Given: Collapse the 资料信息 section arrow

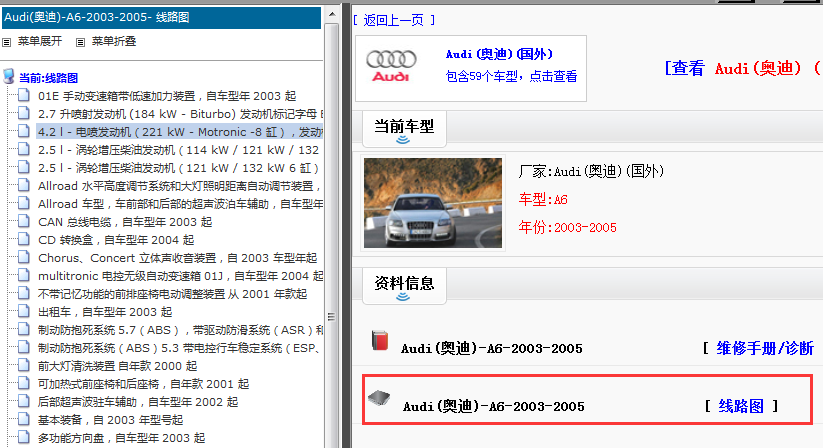Looking at the screenshot, I should coord(403,297).
